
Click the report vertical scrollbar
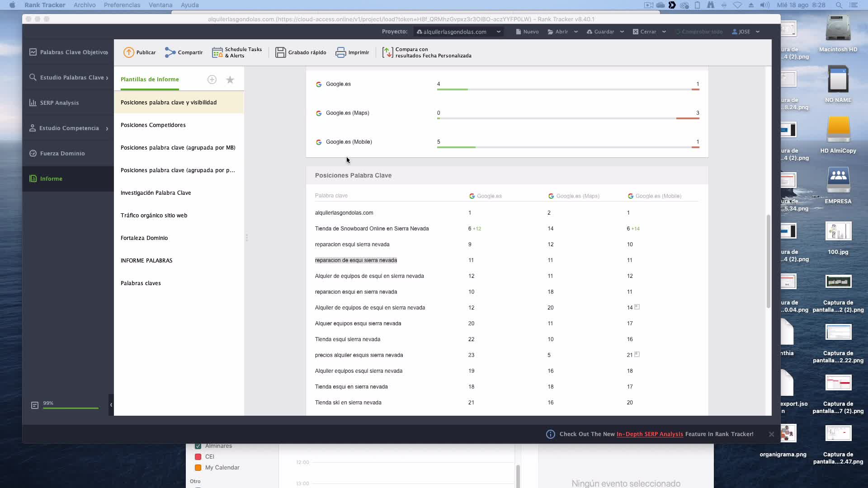(768, 262)
